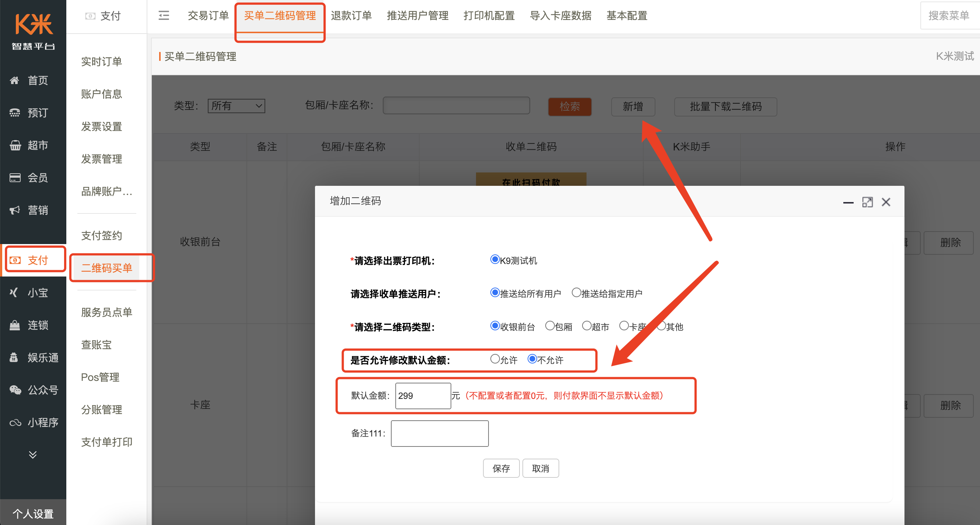This screenshot has height=525, width=980.
Task: Open 个人设置 at sidebar bottom
Action: (x=33, y=514)
